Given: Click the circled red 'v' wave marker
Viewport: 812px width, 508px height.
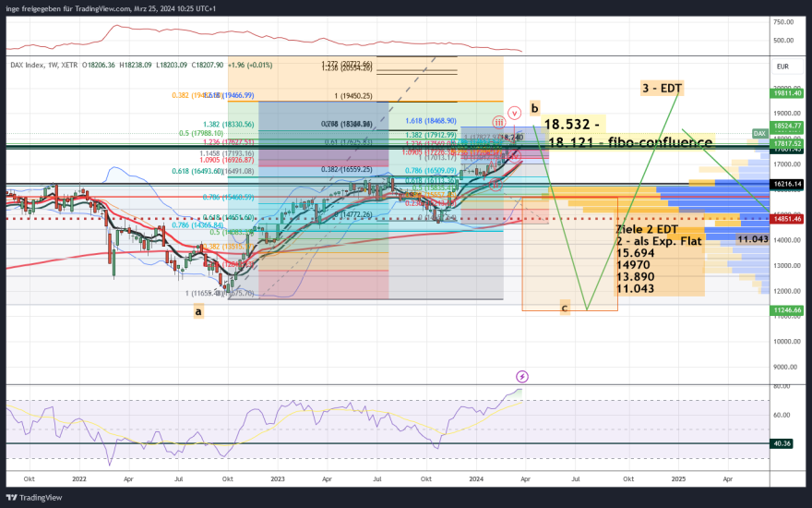Looking at the screenshot, I should [514, 112].
